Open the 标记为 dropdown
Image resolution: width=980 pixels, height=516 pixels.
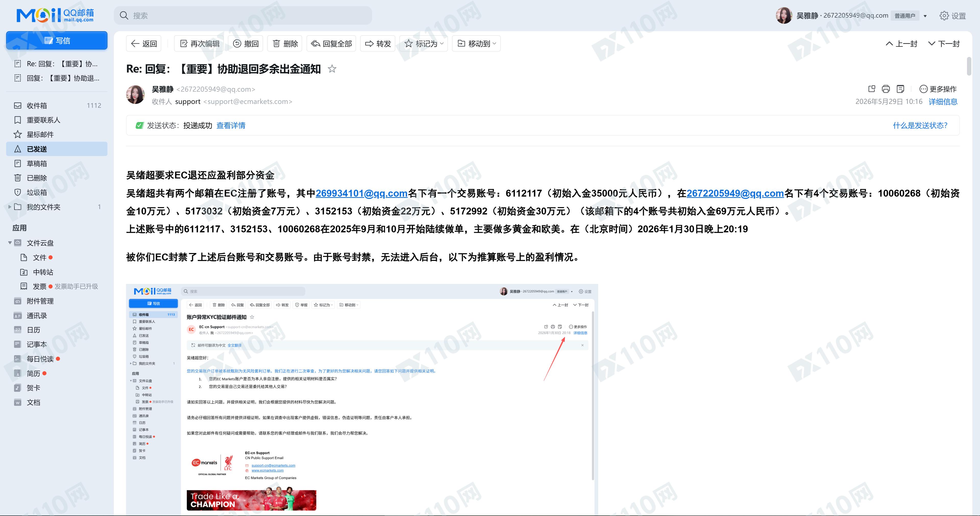pos(424,44)
